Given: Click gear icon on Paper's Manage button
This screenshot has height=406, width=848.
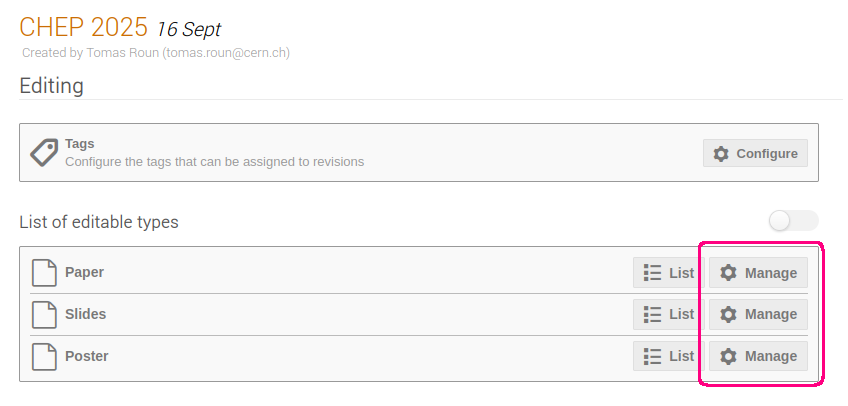Looking at the screenshot, I should (728, 273).
